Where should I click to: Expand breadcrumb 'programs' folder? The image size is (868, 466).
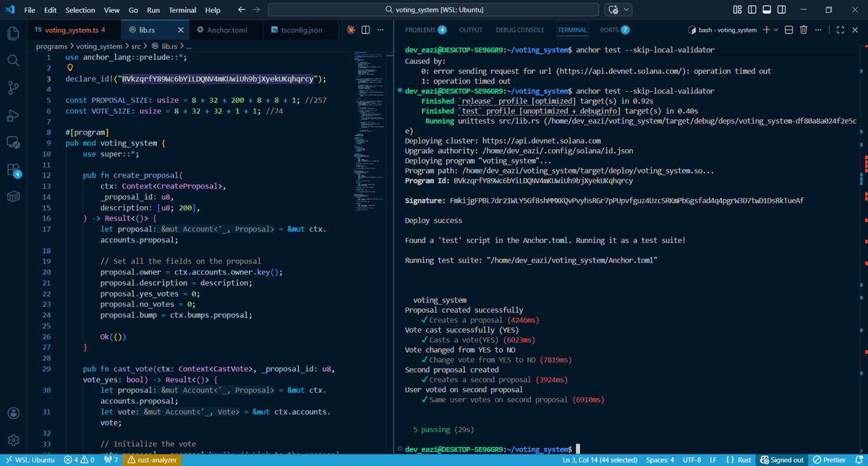tap(51, 46)
